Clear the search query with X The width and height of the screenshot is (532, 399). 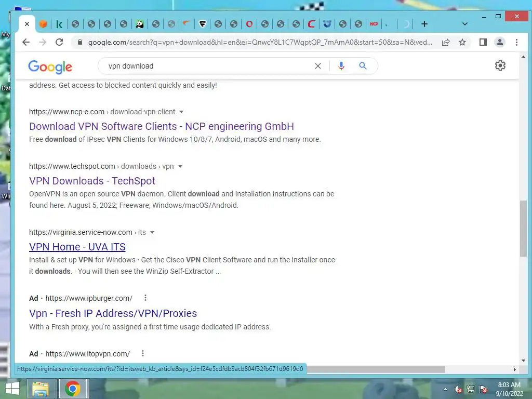[317, 66]
